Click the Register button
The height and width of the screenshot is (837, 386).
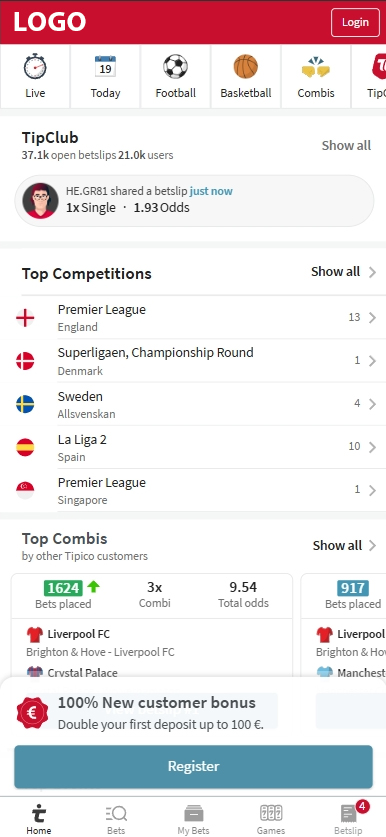(x=193, y=767)
